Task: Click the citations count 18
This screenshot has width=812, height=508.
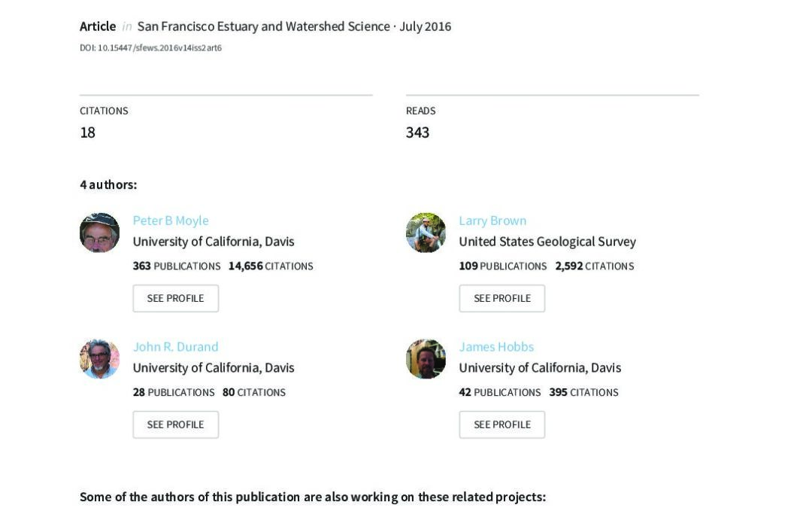Action: 87,132
